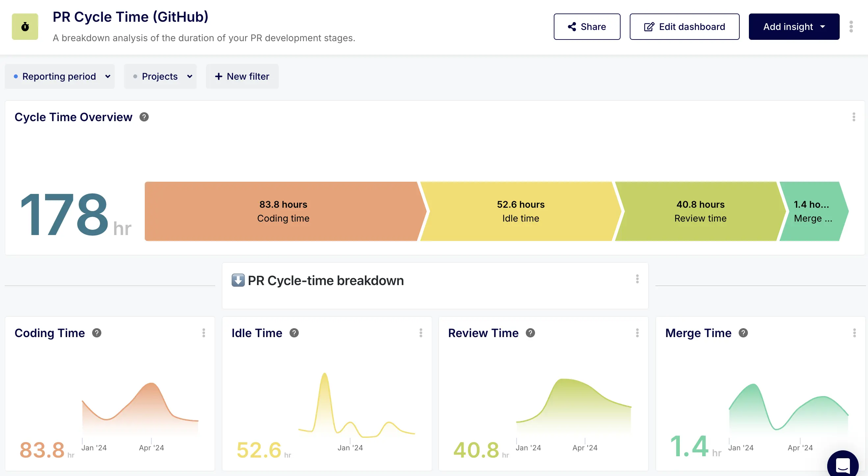Image resolution: width=868 pixels, height=476 pixels.
Task: Open the Merge Time help icon
Action: click(x=743, y=333)
